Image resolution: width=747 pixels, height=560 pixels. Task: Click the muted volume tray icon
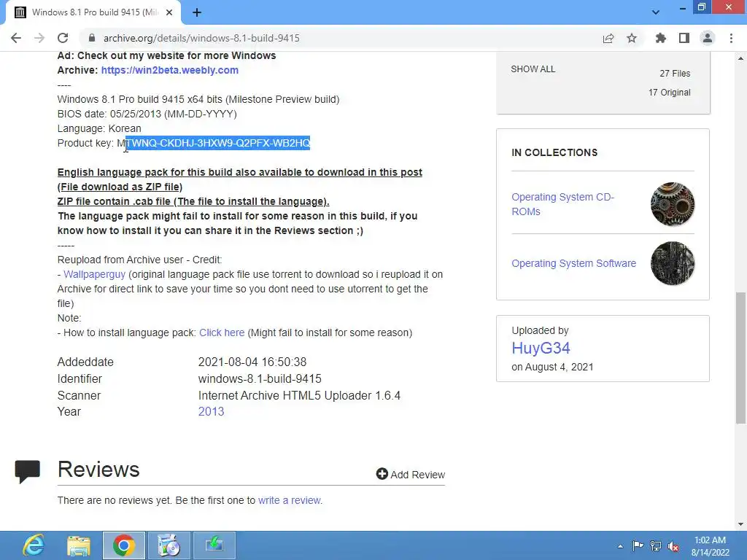click(x=673, y=546)
